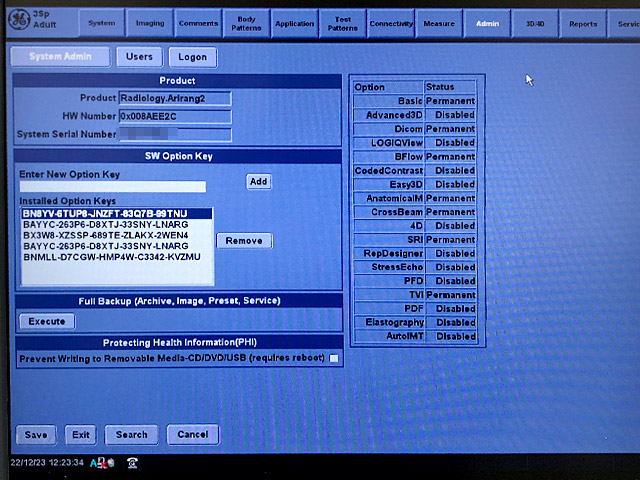Viewport: 640px width, 480px height.
Task: Click the telephone icon in status bar
Action: coord(132,463)
